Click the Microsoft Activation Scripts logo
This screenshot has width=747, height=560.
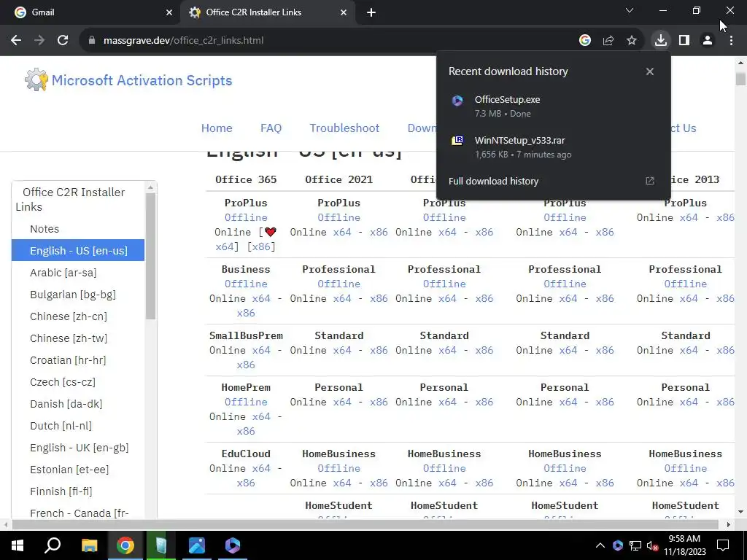(x=128, y=80)
